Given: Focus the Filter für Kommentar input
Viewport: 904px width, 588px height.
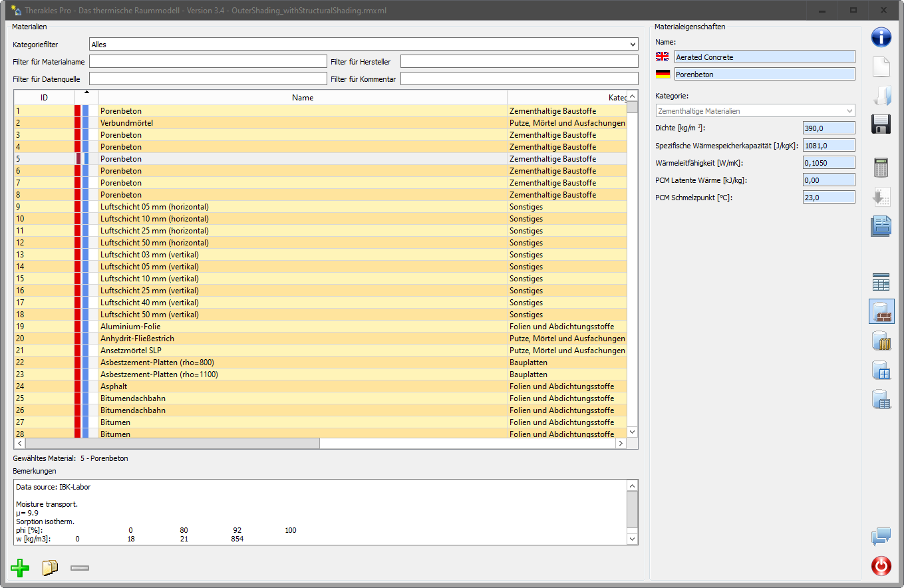Looking at the screenshot, I should tap(520, 79).
